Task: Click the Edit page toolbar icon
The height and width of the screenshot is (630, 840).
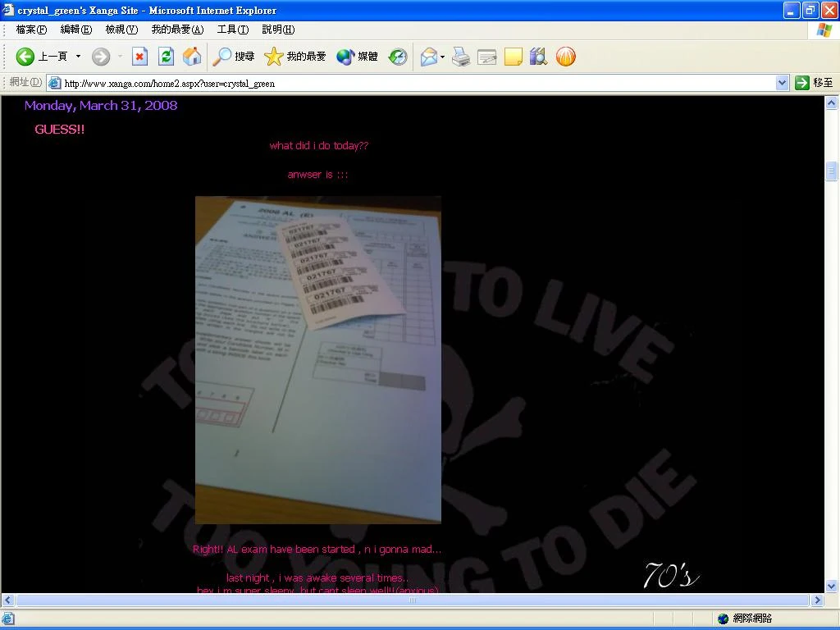Action: 487,57
